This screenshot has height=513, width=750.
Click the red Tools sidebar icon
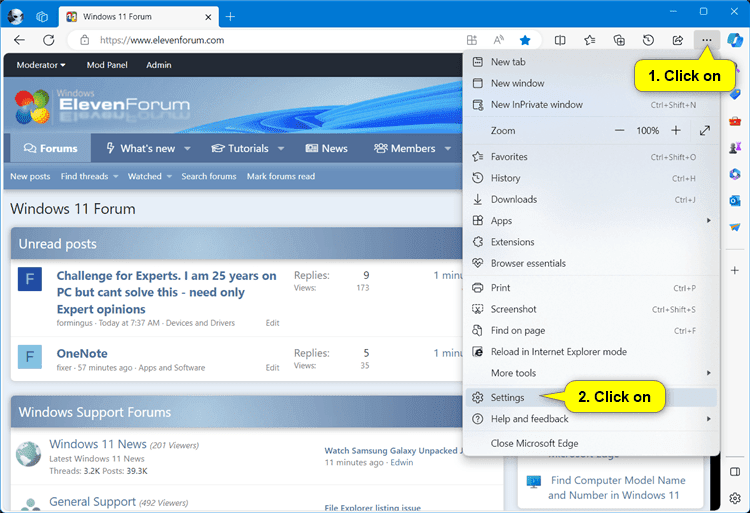point(735,121)
